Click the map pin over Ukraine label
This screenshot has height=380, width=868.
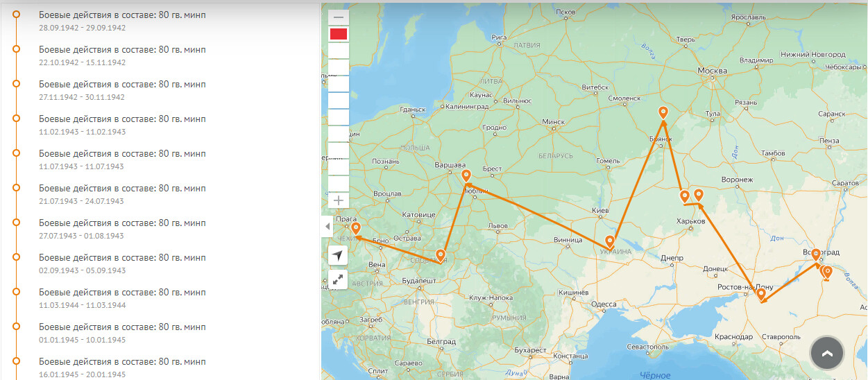coord(610,242)
